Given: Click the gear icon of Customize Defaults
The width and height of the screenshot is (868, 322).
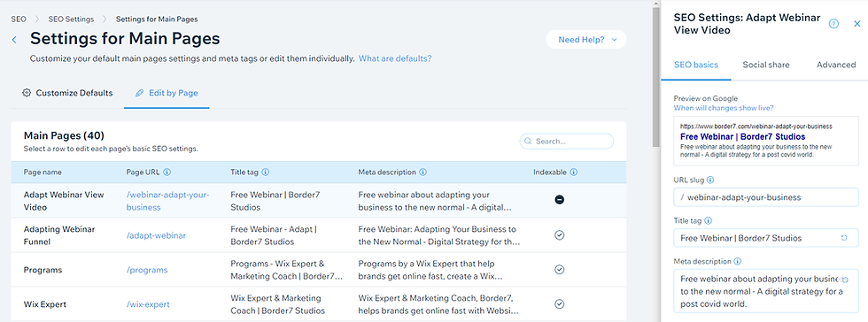Looking at the screenshot, I should (x=27, y=93).
